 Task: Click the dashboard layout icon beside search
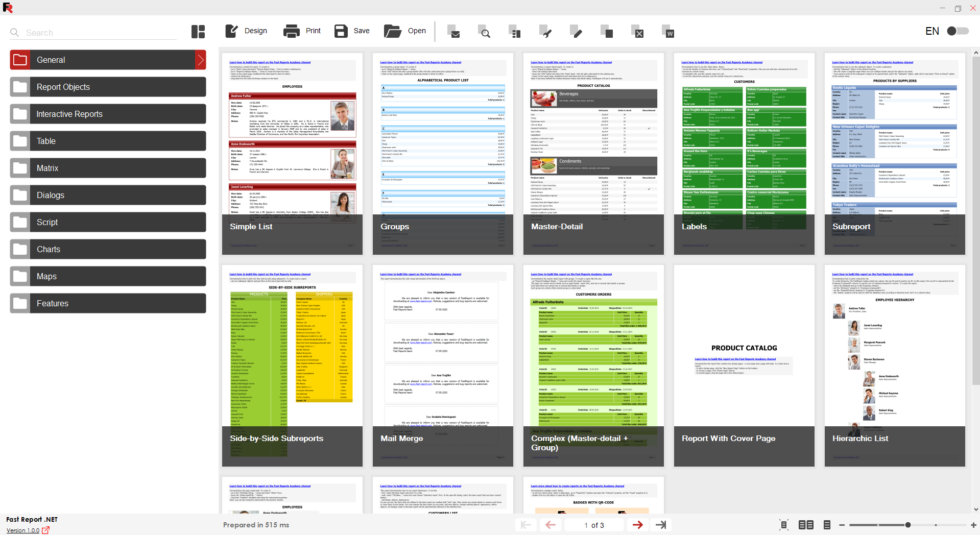point(198,32)
